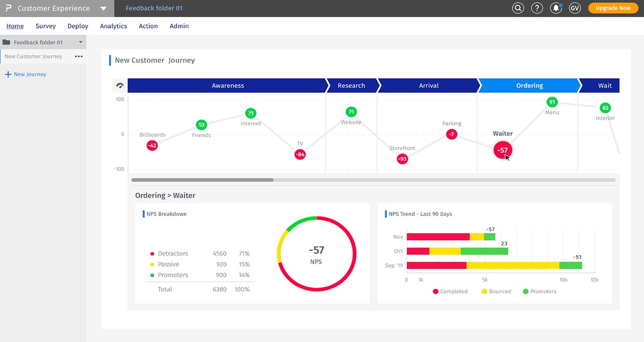Click the Interior touchpoint marker 82

click(x=605, y=108)
